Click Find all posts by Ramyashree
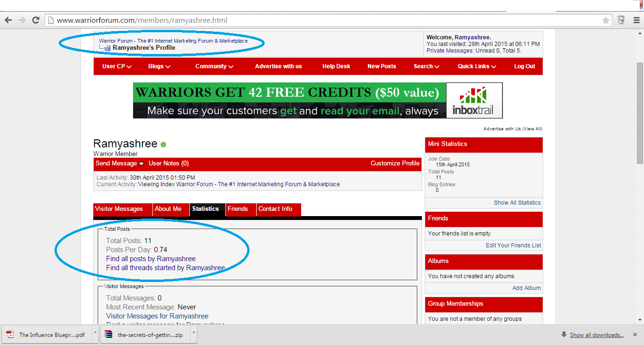 pos(151,259)
